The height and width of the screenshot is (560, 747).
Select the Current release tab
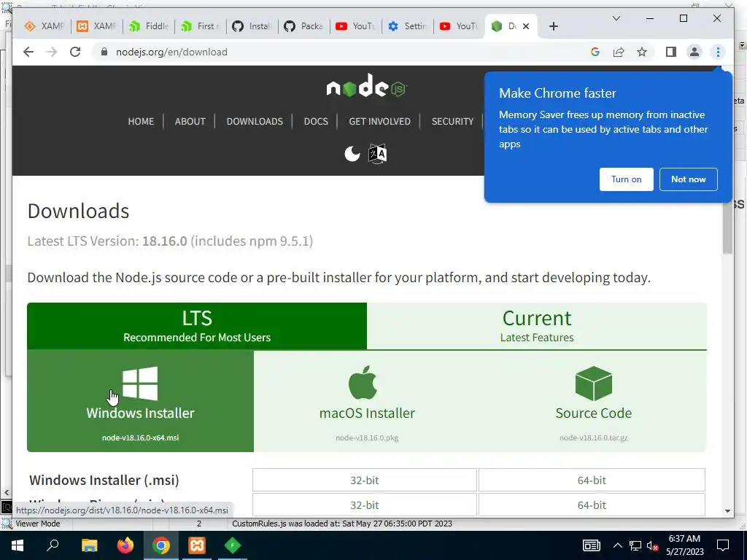(x=537, y=326)
